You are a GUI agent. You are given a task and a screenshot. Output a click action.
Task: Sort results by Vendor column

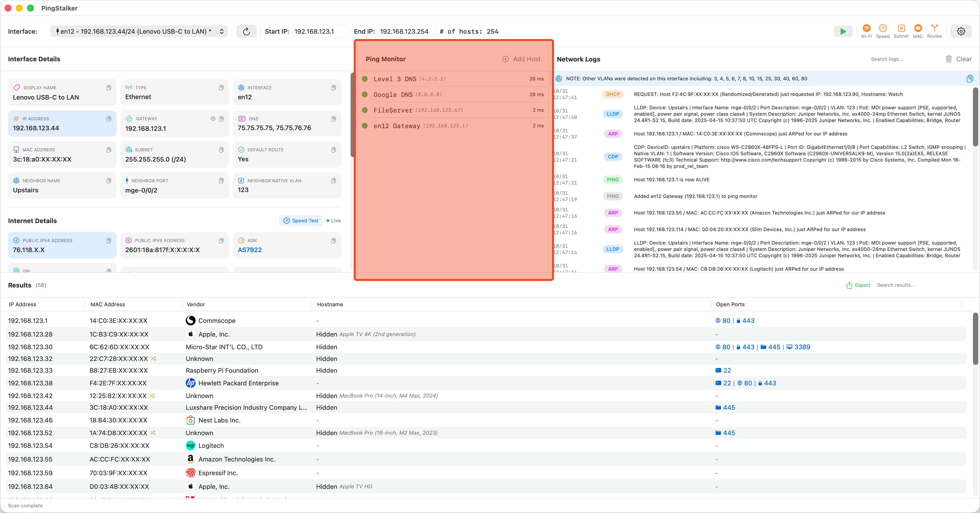point(196,304)
